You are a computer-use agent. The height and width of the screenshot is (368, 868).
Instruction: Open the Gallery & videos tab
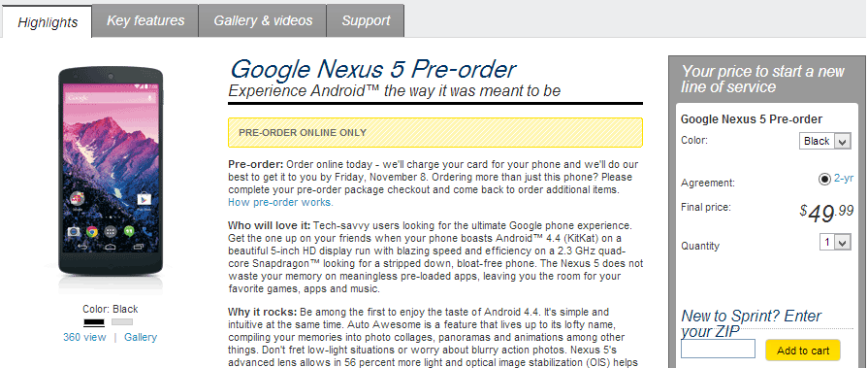pyautogui.click(x=263, y=21)
